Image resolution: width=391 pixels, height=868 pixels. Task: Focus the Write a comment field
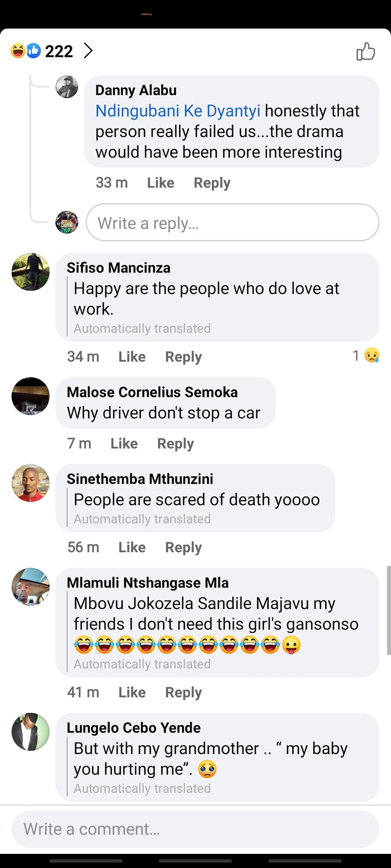(195, 829)
